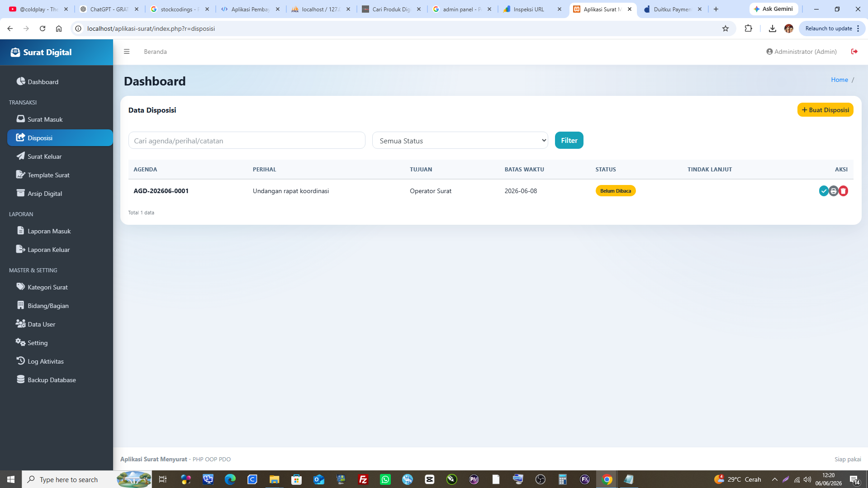Screen dimensions: 868x488
Task: Click the Surat Digital brand logo
Action: click(41, 52)
